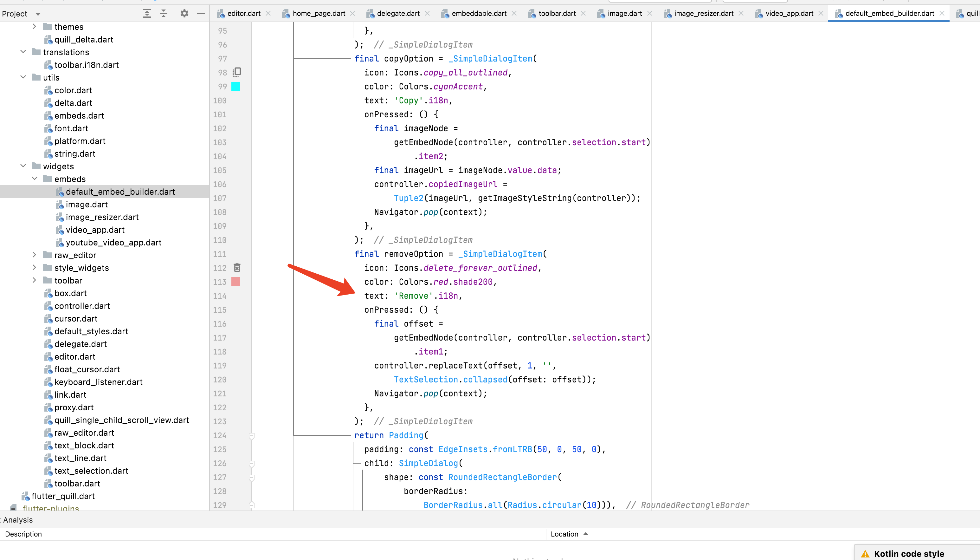980x560 pixels.
Task: Click copy icon in gutter at line 98
Action: [237, 72]
